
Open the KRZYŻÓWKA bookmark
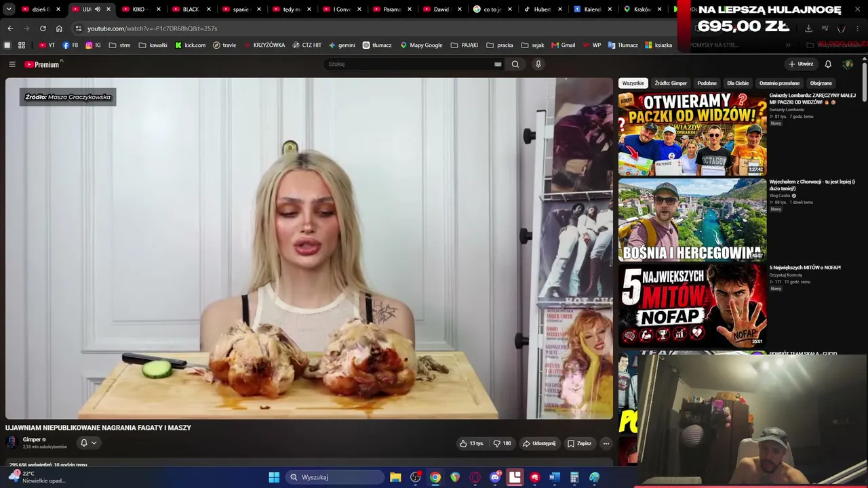tap(264, 45)
